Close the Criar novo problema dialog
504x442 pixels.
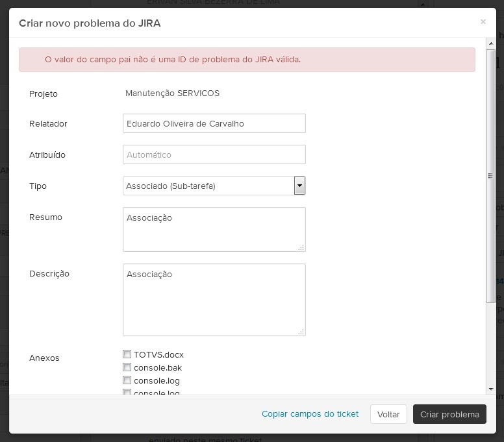point(483,22)
